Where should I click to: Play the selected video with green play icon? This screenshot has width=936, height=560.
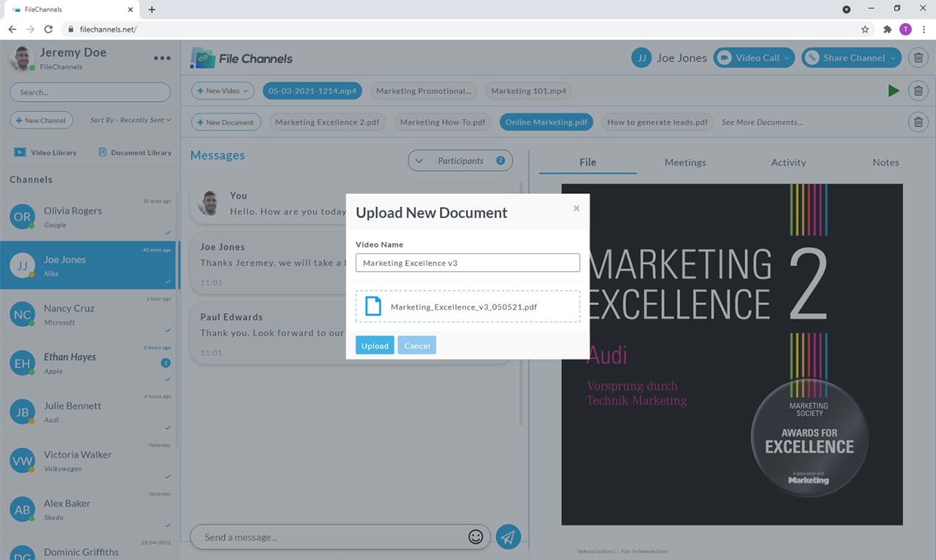click(x=893, y=91)
